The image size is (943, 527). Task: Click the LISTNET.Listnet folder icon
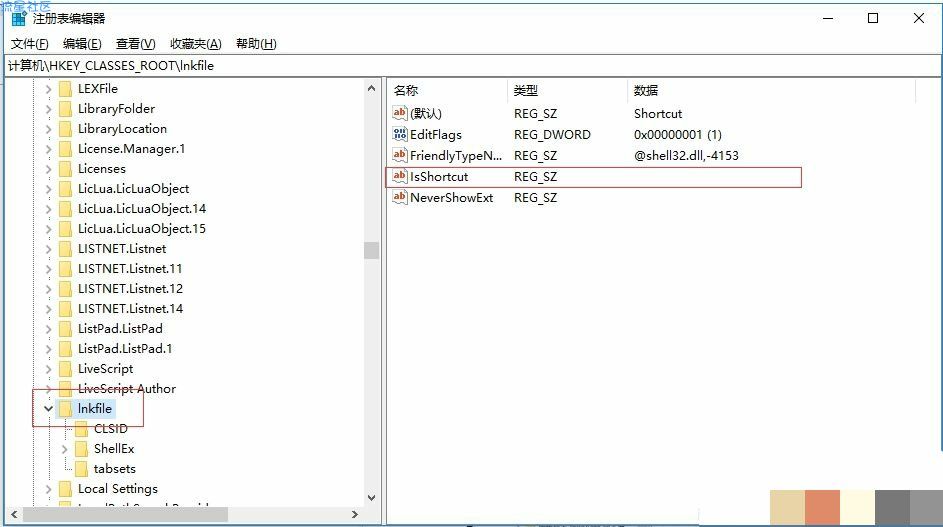(66, 249)
